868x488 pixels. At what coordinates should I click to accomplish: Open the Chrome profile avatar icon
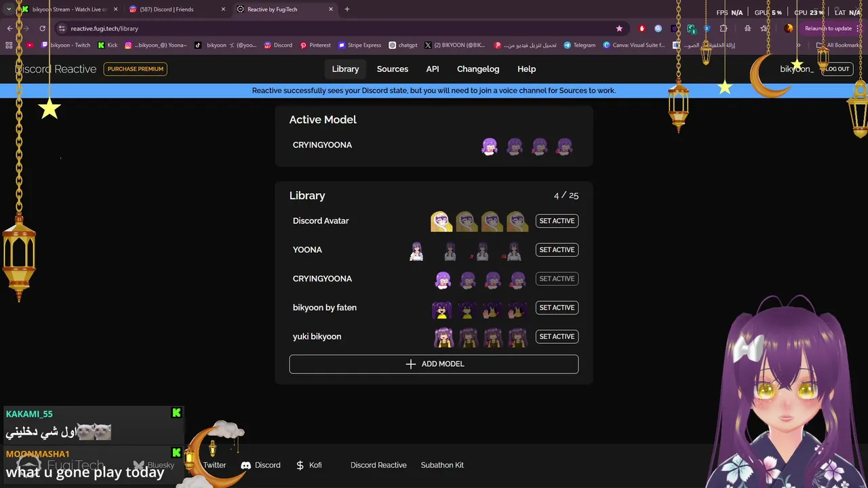coord(789,28)
